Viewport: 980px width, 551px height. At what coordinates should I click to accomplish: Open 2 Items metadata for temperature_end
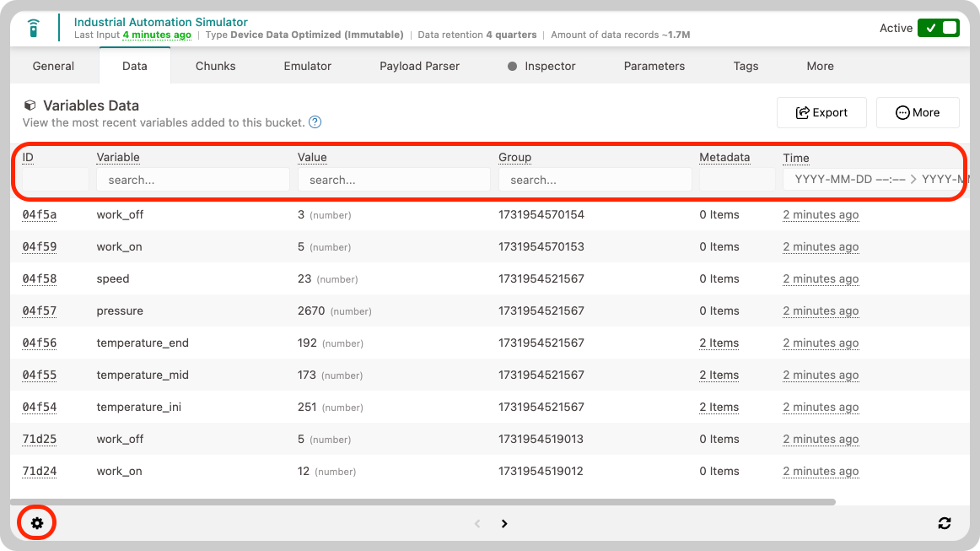[x=719, y=343]
